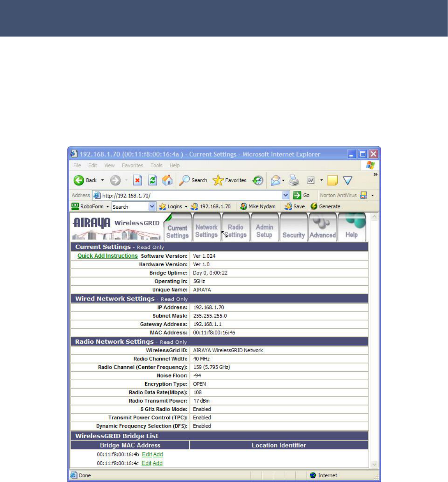Open the Edit icon dropdown arrow
This screenshot has height=482, width=448.
coord(321,180)
